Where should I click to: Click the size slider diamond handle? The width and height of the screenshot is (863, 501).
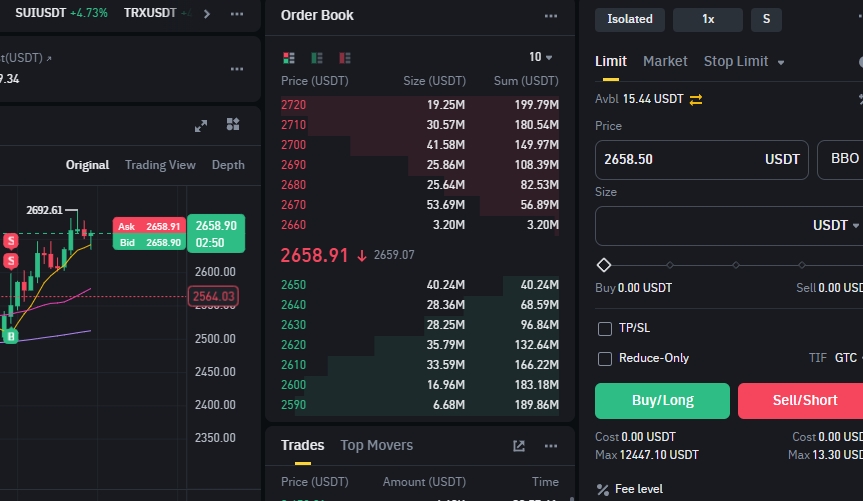[x=604, y=265]
